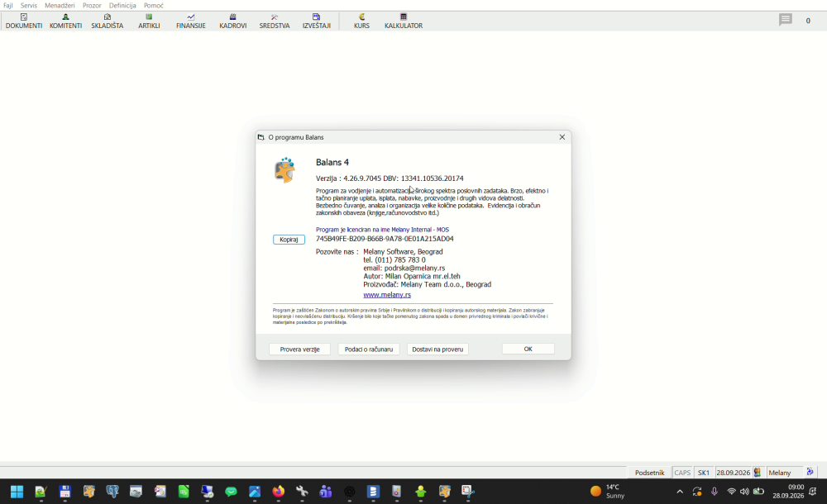Open the green LibreOffice Calc taskbar icon

click(184, 492)
